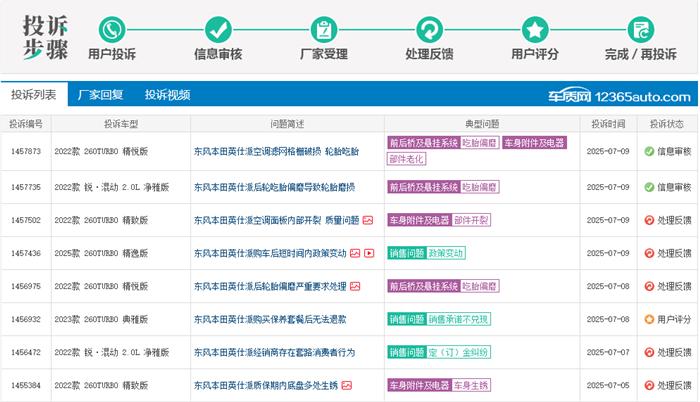Open complaint 东风本田英仕派经销商存在套路消费者行为

click(275, 352)
